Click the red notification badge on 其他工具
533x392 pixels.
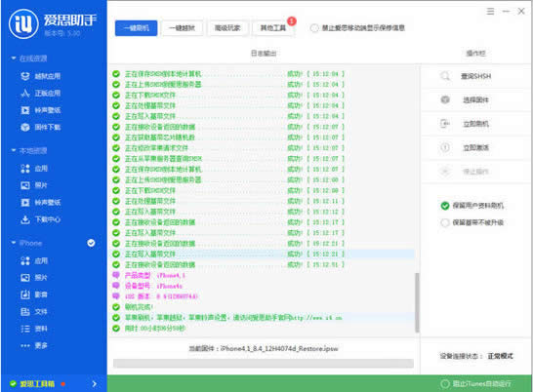click(x=292, y=21)
